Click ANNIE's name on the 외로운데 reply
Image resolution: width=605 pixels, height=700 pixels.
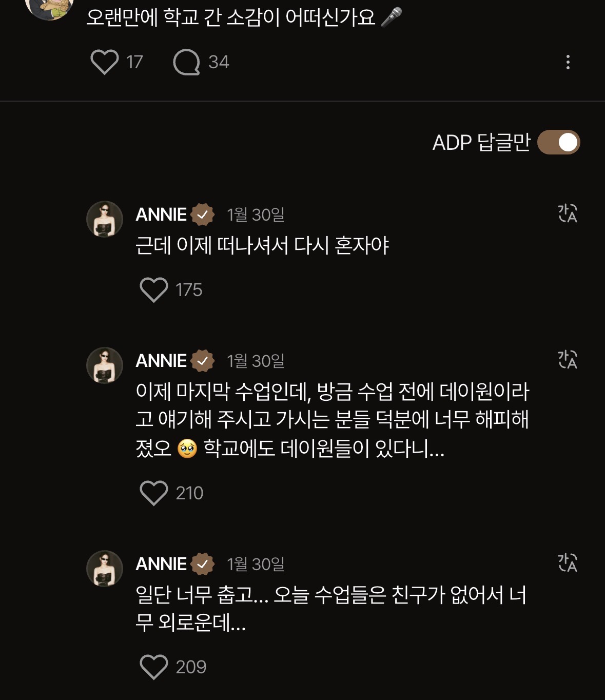[x=161, y=564]
